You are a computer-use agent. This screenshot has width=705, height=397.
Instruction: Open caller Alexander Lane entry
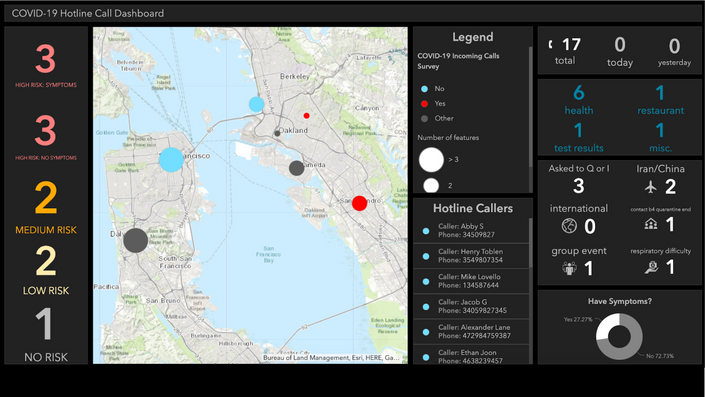tap(471, 331)
